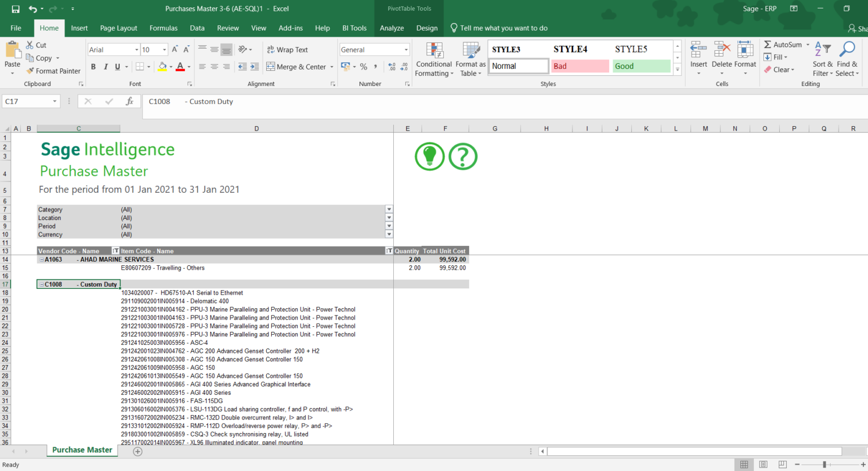This screenshot has height=471, width=868.
Task: Open Conditional Formatting options
Action: pyautogui.click(x=433, y=59)
